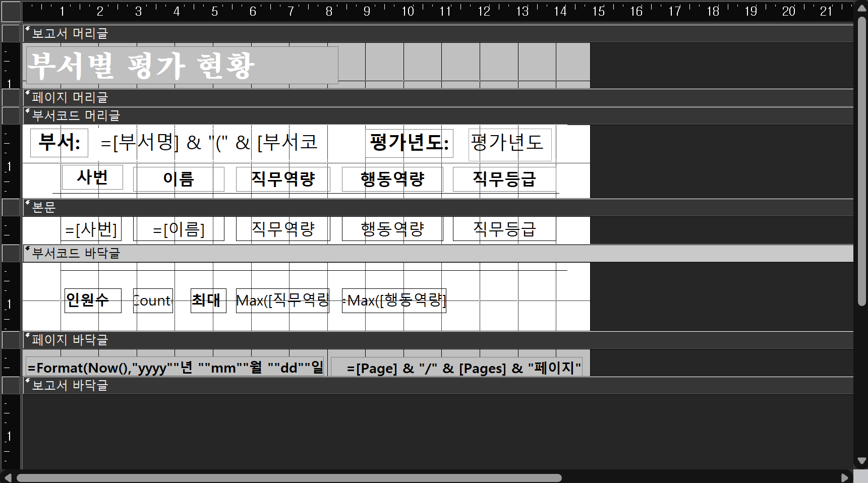This screenshot has height=483, width=868.
Task: Click the section selector box beside 본문 bar
Action: (x=11, y=207)
